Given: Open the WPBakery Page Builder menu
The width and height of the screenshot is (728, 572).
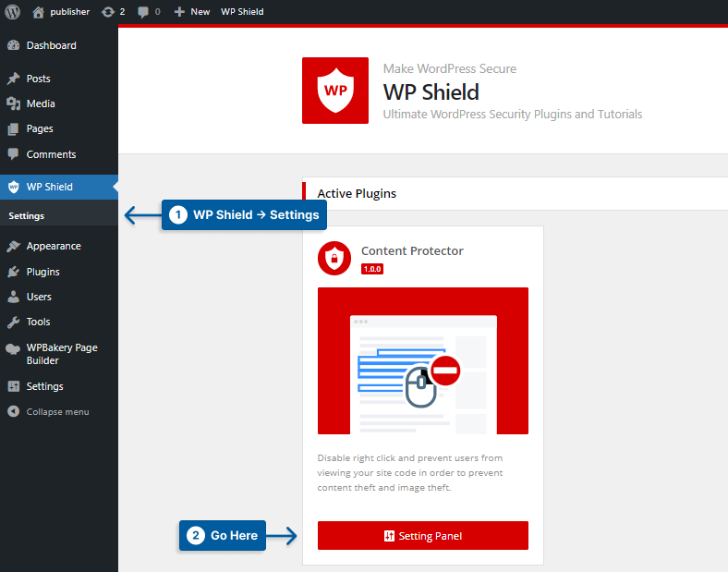Looking at the screenshot, I should click(x=59, y=354).
